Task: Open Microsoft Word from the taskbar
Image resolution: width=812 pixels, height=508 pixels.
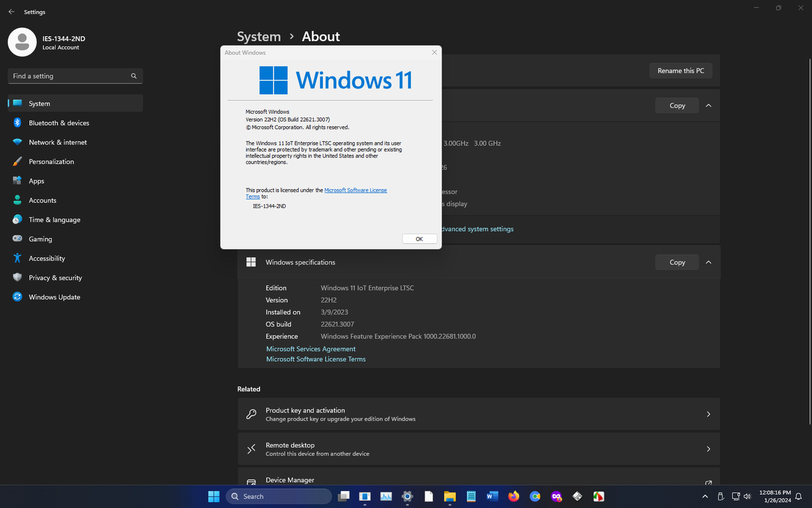Action: 492,497
